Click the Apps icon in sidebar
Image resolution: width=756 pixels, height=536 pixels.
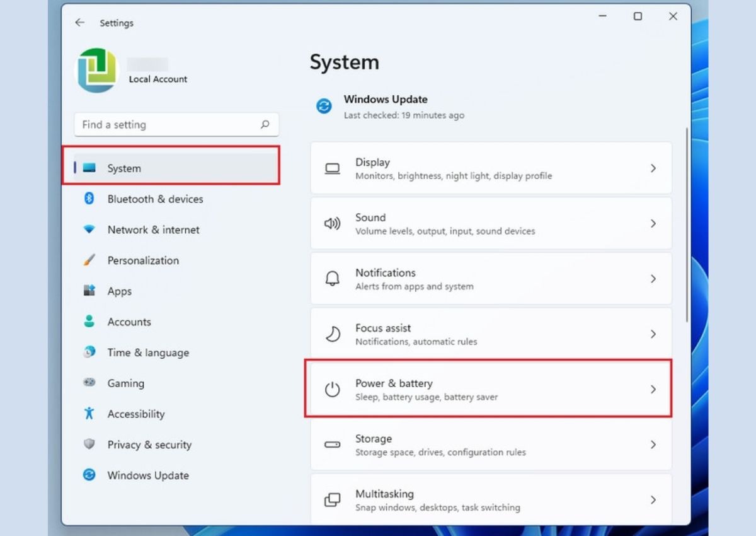coord(89,291)
